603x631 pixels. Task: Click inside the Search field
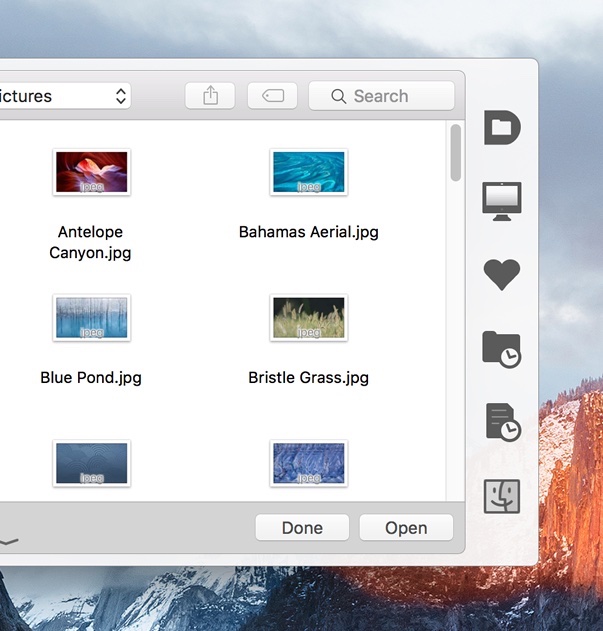[390, 96]
